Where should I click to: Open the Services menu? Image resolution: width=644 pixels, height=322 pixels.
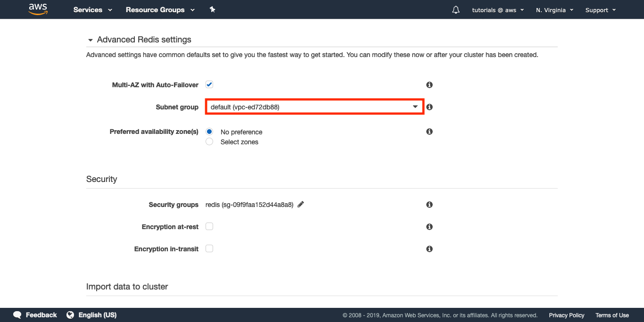click(93, 10)
